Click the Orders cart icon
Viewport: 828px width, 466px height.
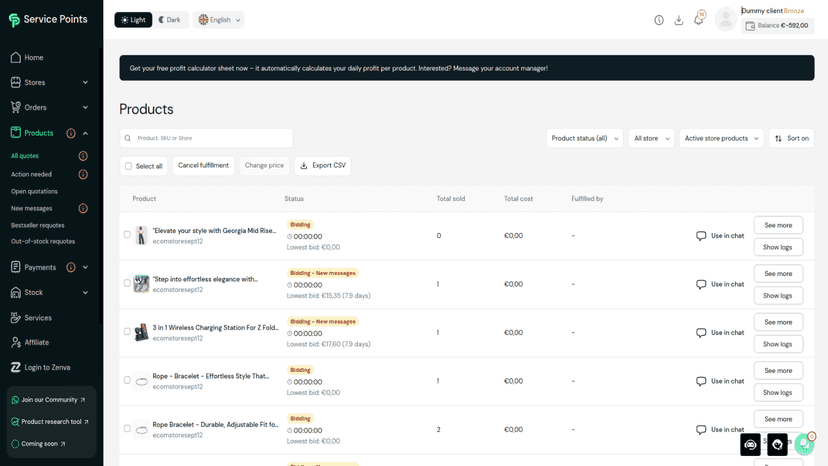[15, 107]
